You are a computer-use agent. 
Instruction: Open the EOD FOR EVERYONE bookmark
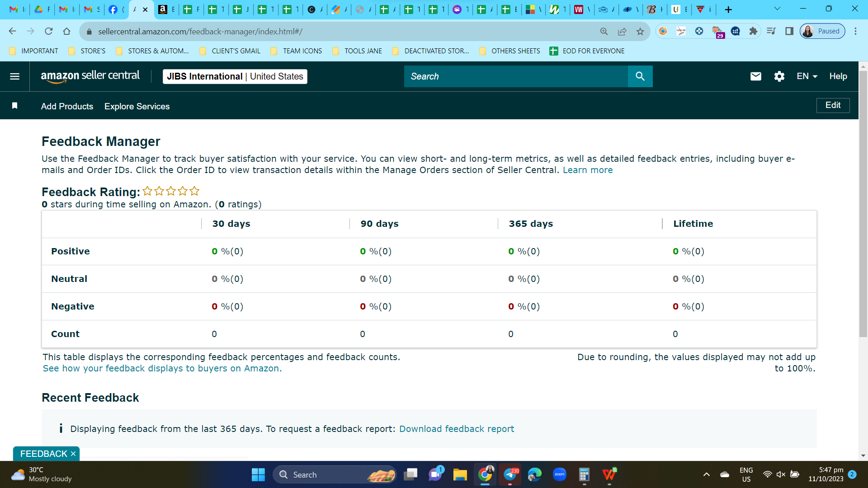(x=587, y=51)
